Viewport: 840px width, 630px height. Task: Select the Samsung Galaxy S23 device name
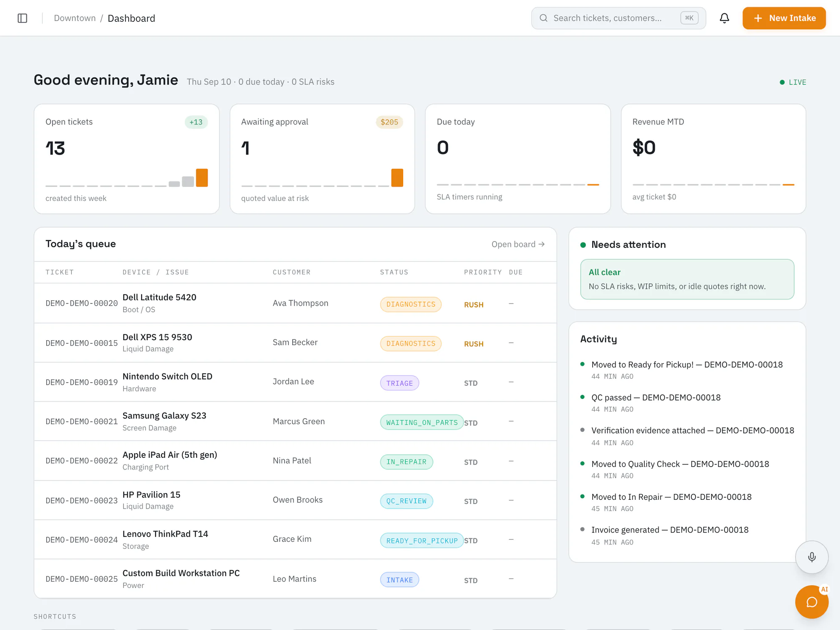tap(164, 416)
